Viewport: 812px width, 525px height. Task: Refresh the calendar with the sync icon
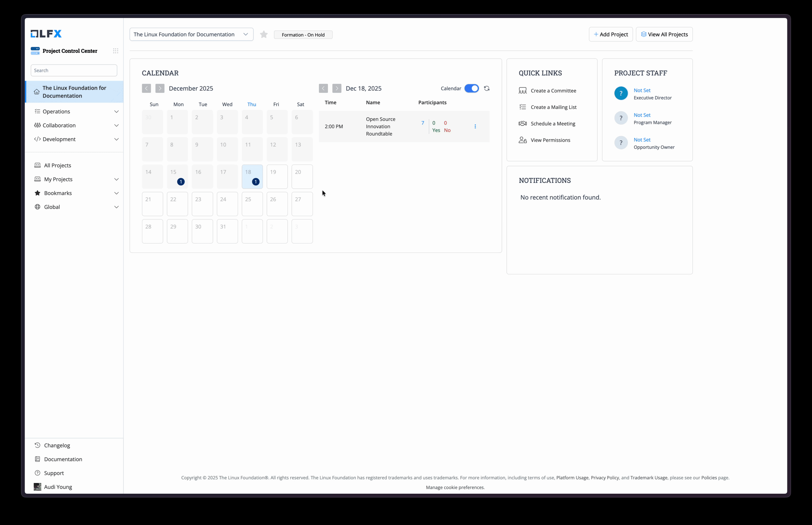point(487,88)
